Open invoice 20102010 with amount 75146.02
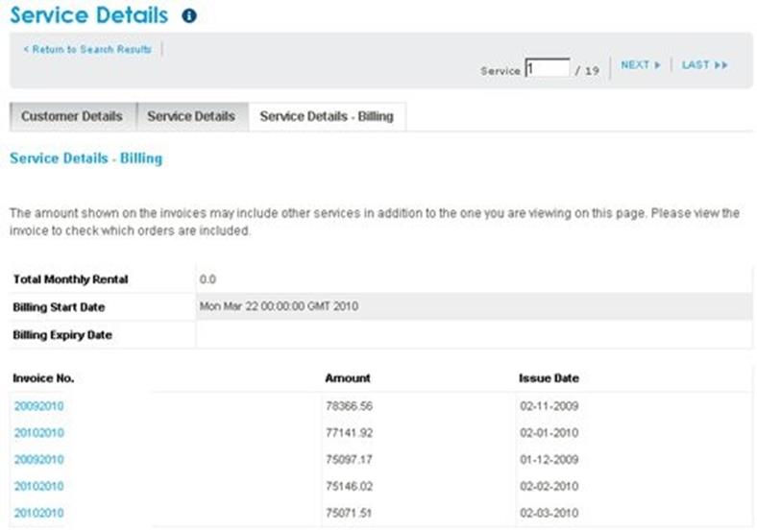The width and height of the screenshot is (757, 532). (39, 486)
